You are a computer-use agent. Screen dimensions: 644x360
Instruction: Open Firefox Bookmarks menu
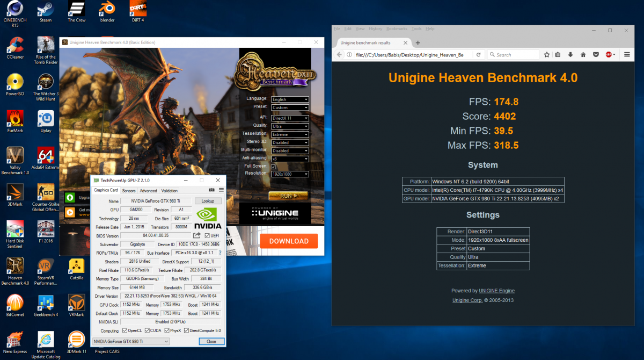click(397, 28)
